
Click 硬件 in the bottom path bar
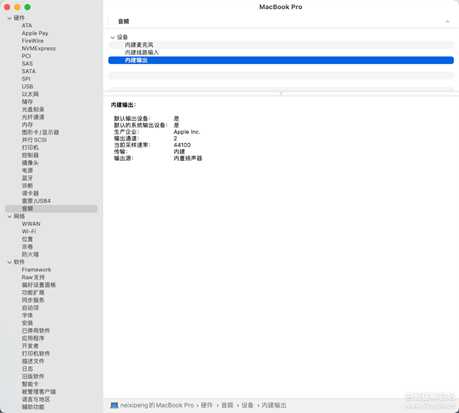point(206,405)
